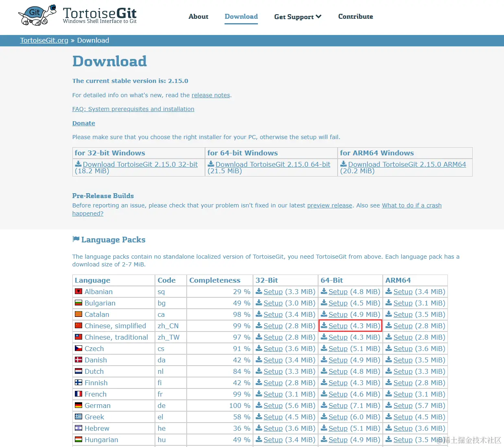
Task: Click download icon for Albanian 32-Bit setup
Action: pos(259,291)
